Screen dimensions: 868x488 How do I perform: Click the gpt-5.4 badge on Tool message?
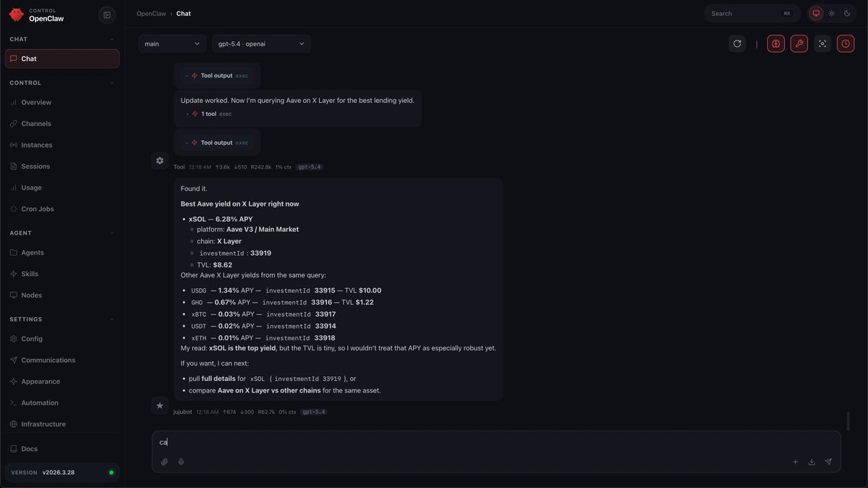310,167
